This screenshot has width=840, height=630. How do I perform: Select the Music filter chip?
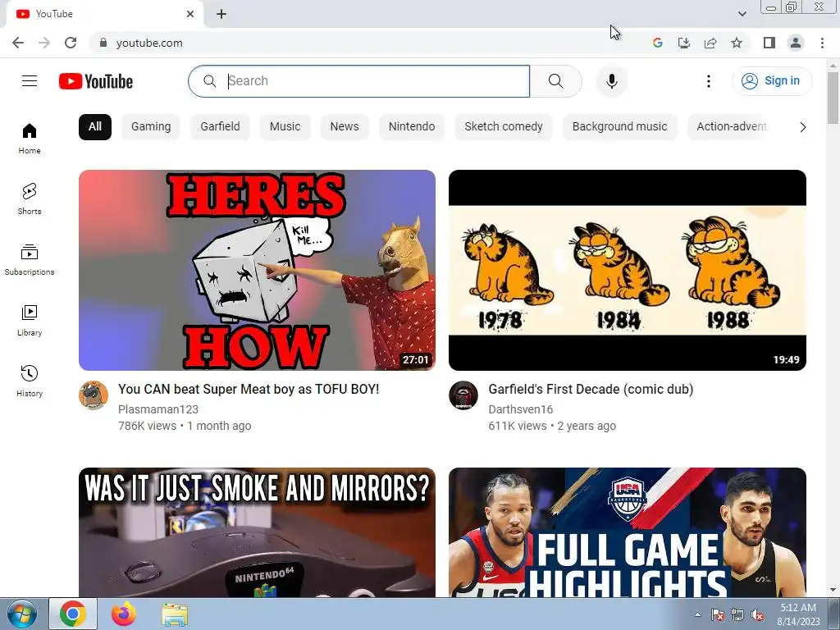point(285,127)
